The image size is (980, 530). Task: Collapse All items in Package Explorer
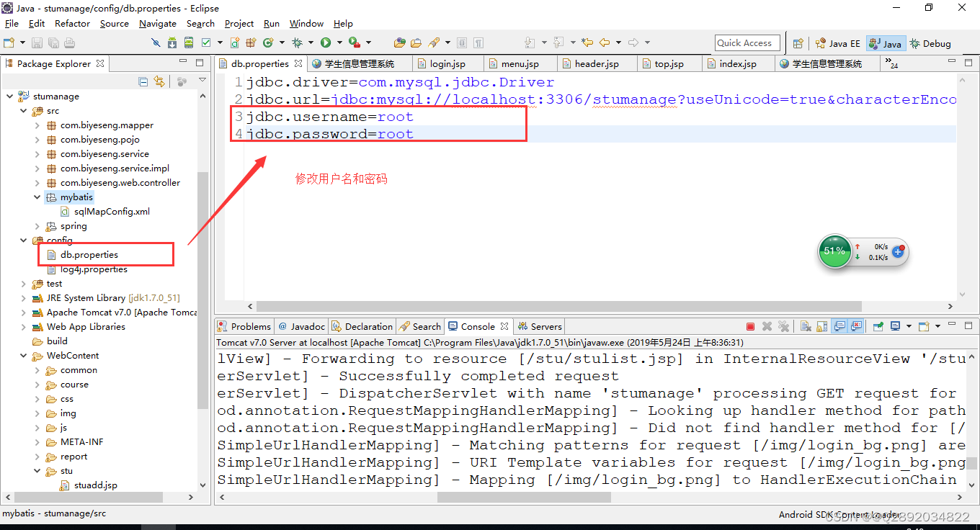pyautogui.click(x=143, y=81)
